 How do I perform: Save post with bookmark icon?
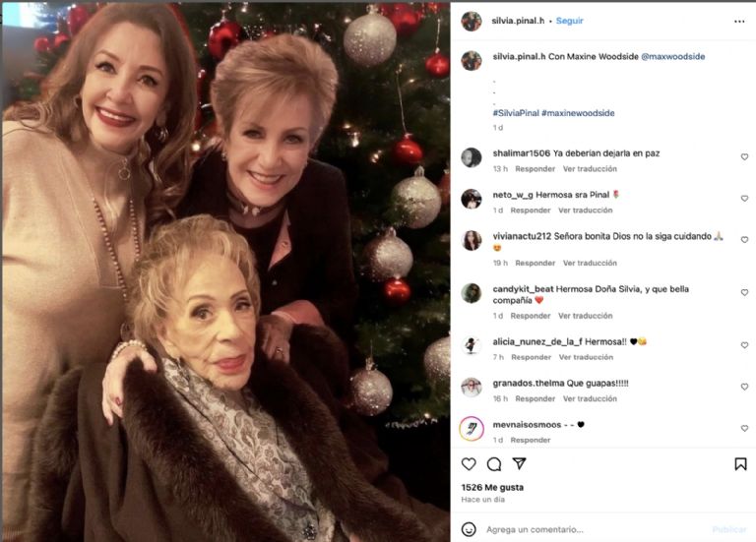pyautogui.click(x=740, y=464)
